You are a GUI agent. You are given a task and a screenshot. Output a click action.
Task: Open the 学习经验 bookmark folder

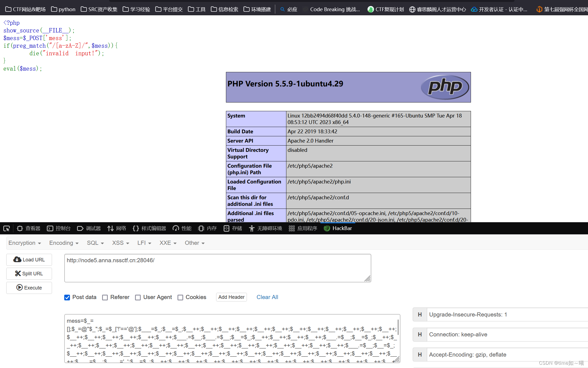136,9
